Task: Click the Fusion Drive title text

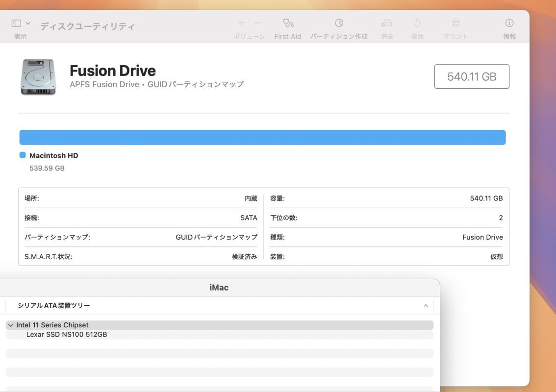Action: 112,70
